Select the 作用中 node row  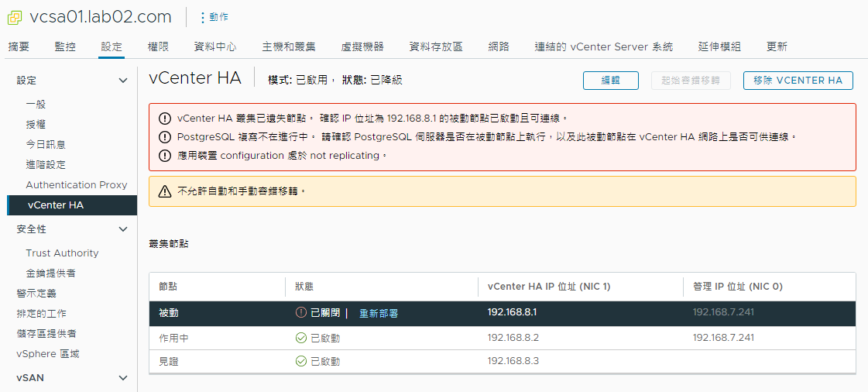coord(503,338)
